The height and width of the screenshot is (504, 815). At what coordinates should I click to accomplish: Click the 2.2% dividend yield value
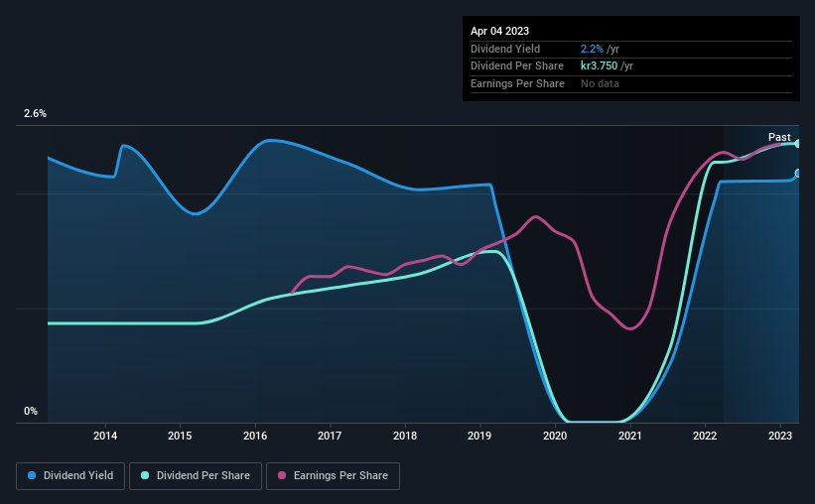(x=592, y=49)
